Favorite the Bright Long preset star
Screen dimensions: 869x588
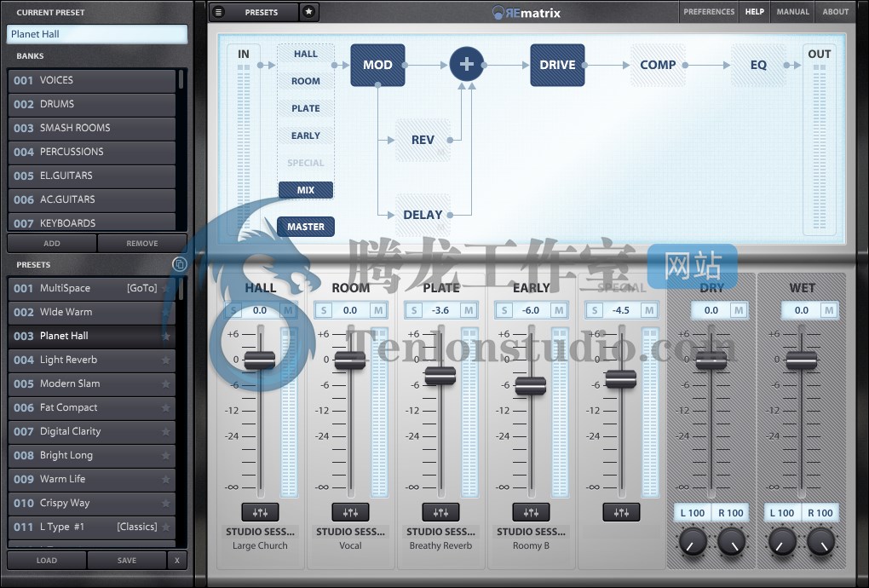[166, 456]
